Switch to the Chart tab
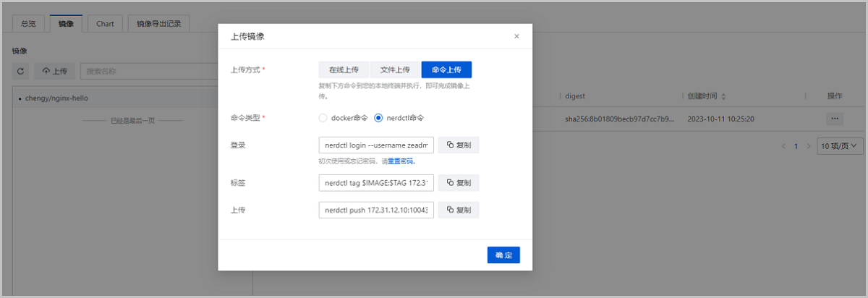This screenshot has width=868, height=298. (105, 23)
